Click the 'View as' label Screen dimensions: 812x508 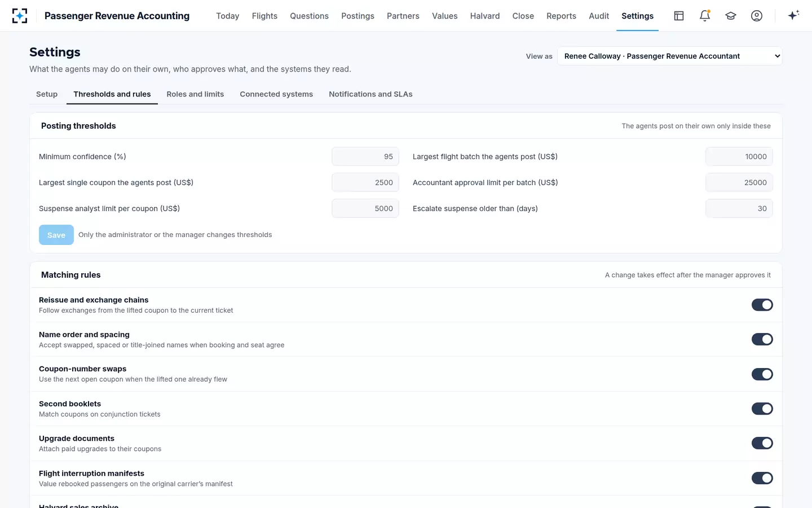click(539, 56)
